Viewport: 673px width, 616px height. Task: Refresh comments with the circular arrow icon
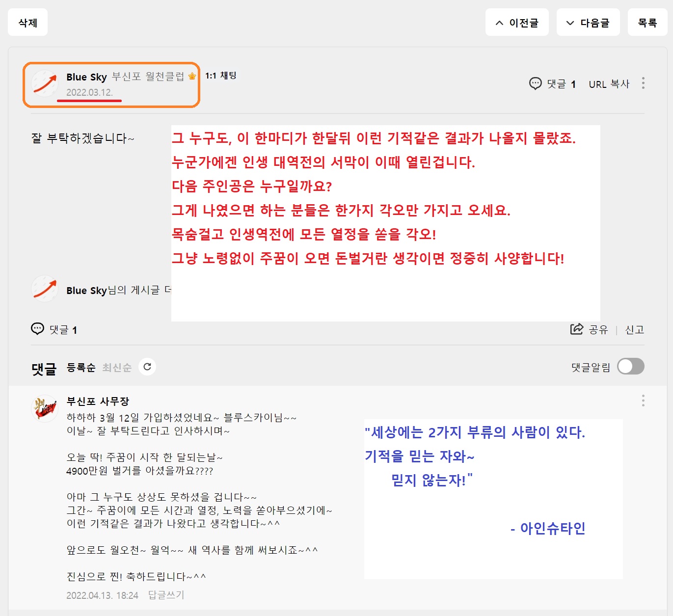tap(147, 367)
